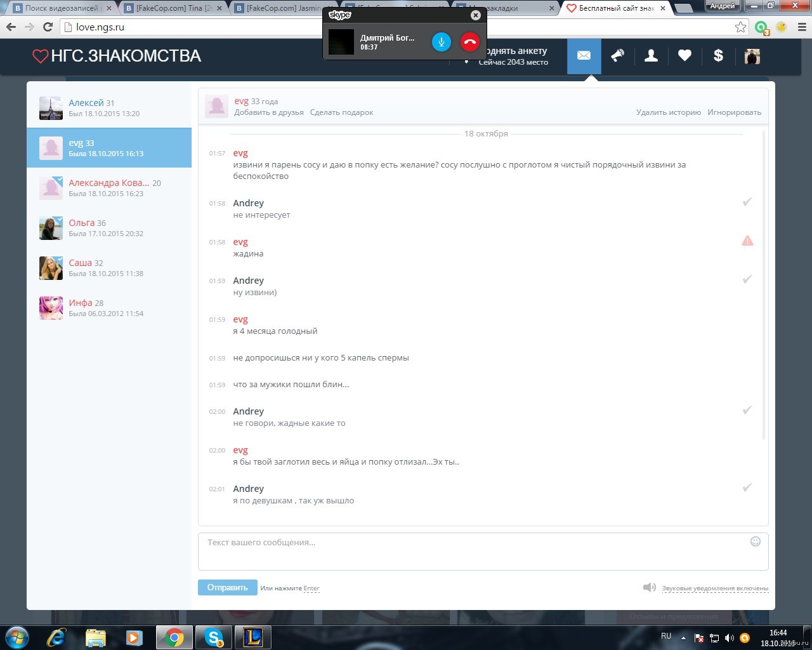Close the Skype call popup
Image resolution: width=812 pixels, height=650 pixels.
pos(476,15)
